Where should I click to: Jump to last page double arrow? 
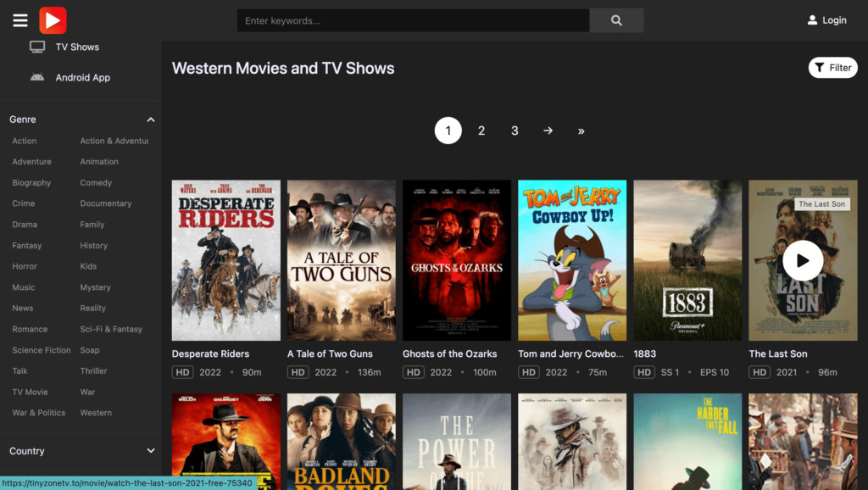(581, 131)
